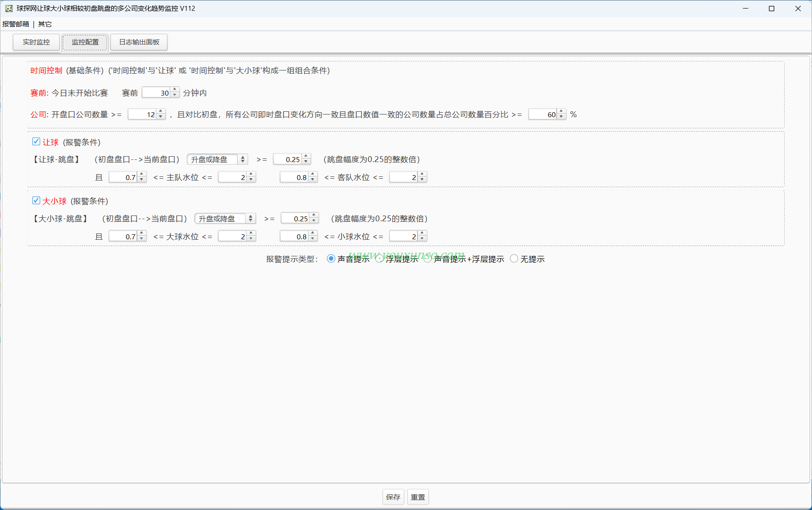Increase the 开盘口公司数量 spinner
Screen dimensions: 812x510
coord(161,111)
